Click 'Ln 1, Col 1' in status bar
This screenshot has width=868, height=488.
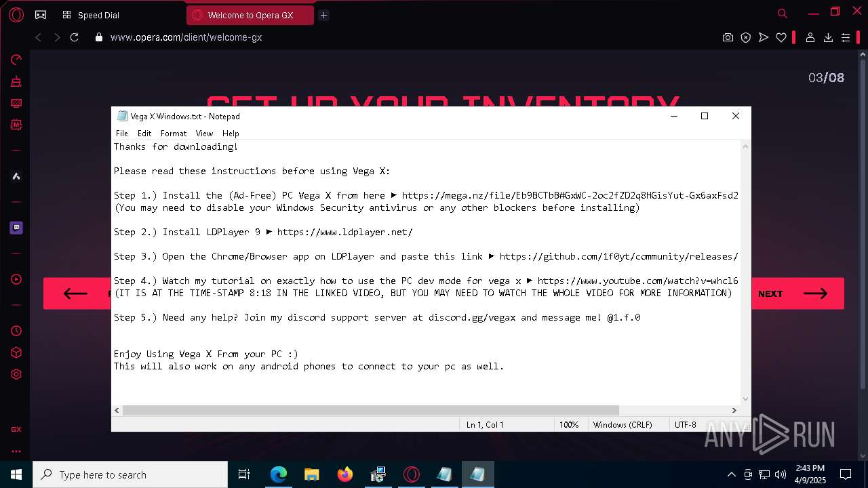(x=485, y=424)
